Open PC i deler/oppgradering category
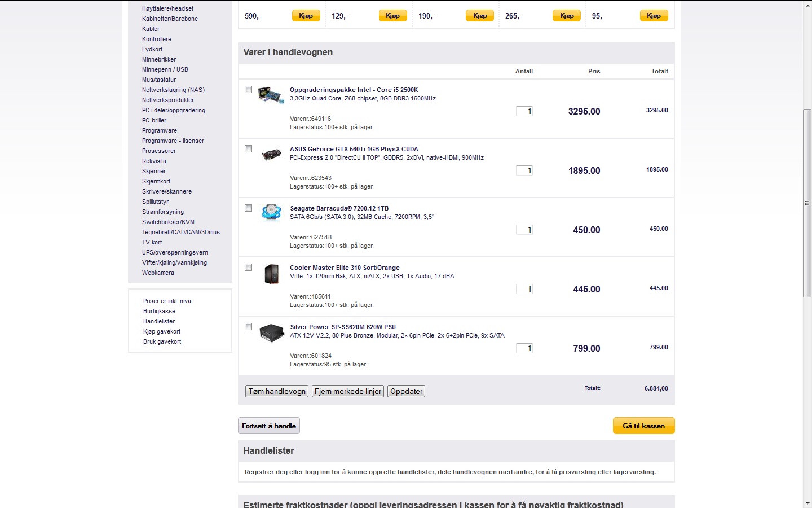 point(174,110)
